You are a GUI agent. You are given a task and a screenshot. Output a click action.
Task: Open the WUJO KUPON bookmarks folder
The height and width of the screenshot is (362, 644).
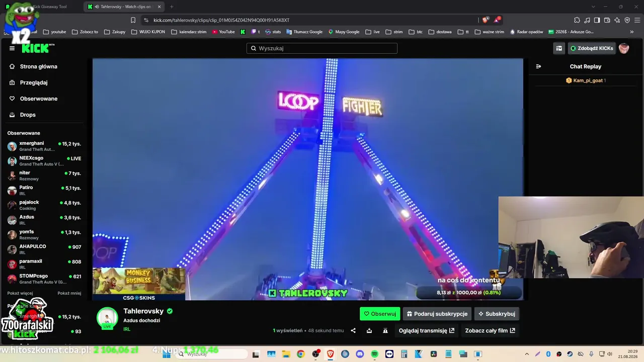148,32
